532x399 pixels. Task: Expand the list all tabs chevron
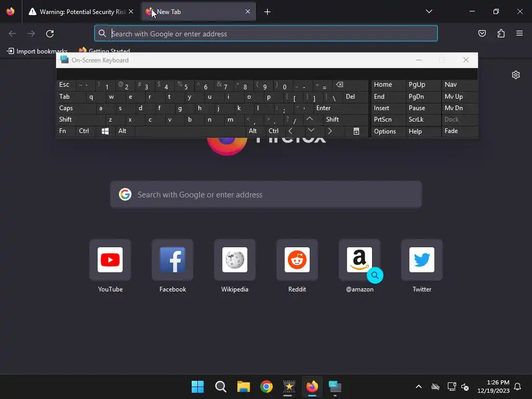tap(429, 11)
